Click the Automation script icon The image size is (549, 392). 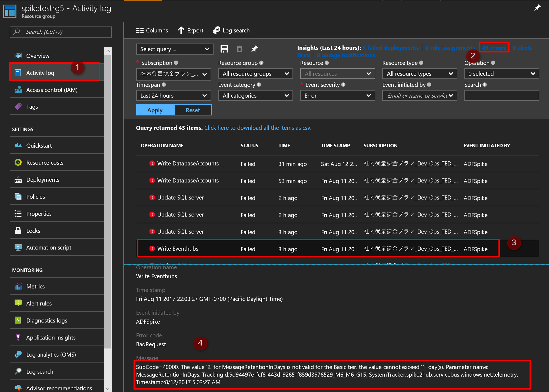(18, 247)
